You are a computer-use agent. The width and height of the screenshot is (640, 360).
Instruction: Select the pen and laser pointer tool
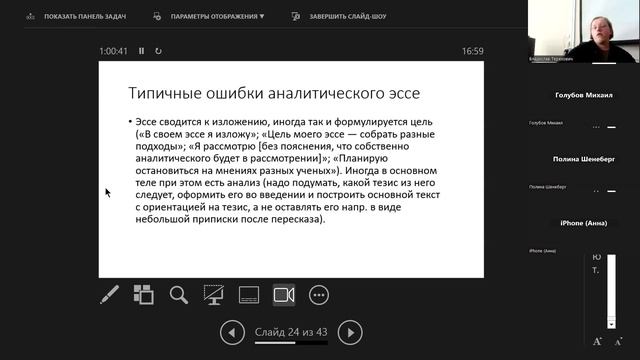pyautogui.click(x=109, y=295)
